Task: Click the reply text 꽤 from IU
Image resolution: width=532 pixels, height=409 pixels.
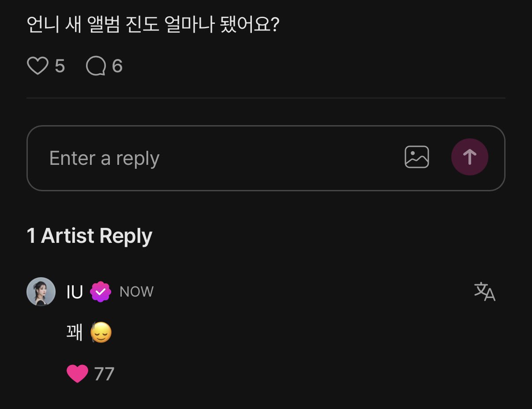Action: tap(74, 333)
